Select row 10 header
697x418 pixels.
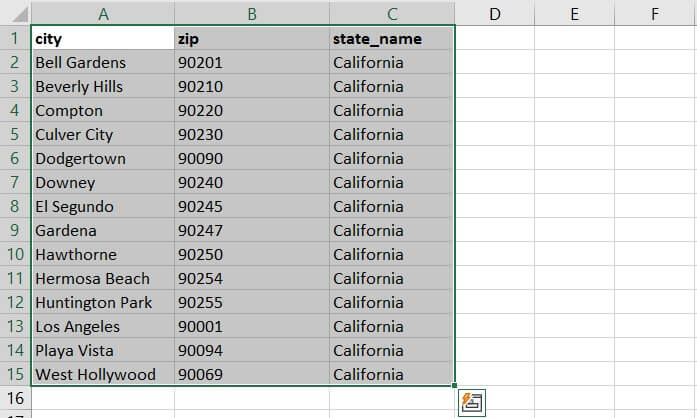click(x=15, y=254)
